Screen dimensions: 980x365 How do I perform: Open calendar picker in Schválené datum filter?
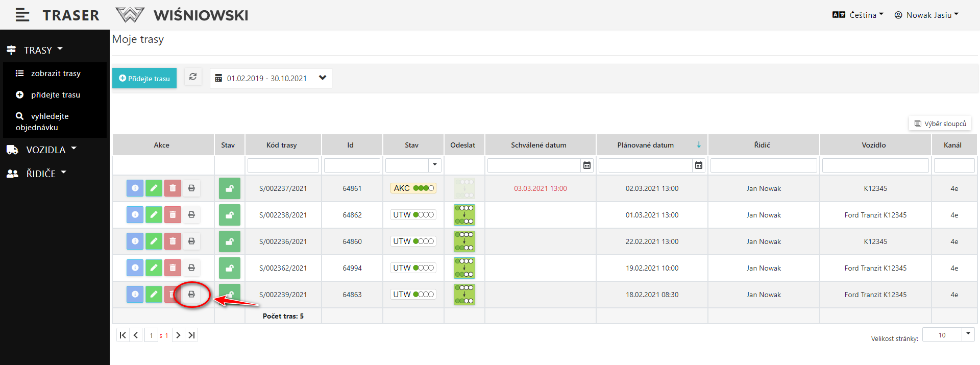click(587, 165)
